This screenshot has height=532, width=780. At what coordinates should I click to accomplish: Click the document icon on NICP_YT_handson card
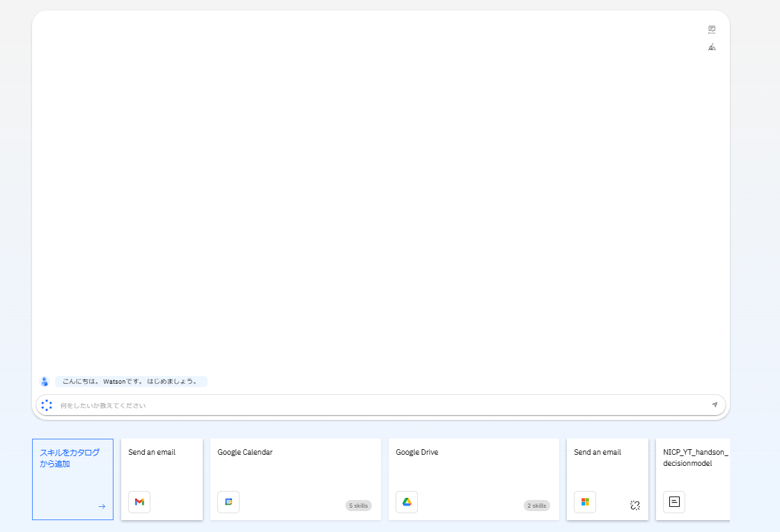[674, 502]
